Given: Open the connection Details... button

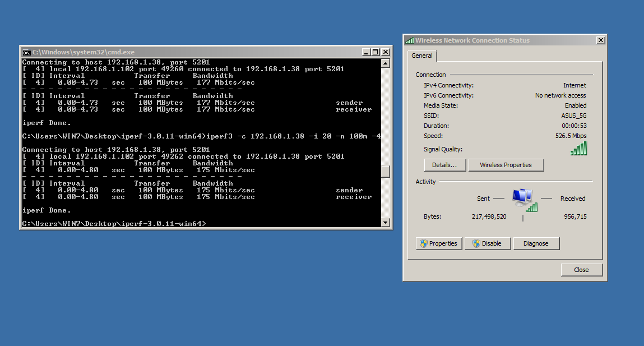Looking at the screenshot, I should coord(445,165).
